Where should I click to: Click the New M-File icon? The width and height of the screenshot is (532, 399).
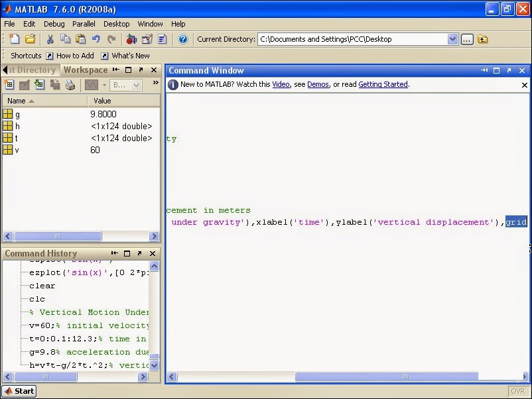tap(14, 39)
